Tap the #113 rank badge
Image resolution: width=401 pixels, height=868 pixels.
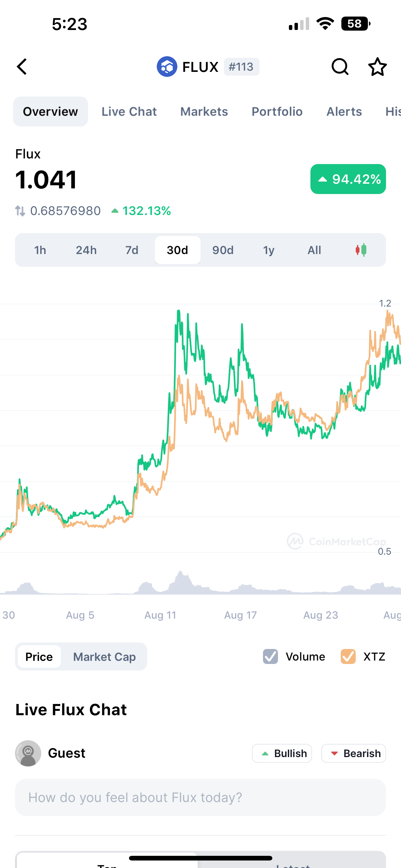coord(241,67)
